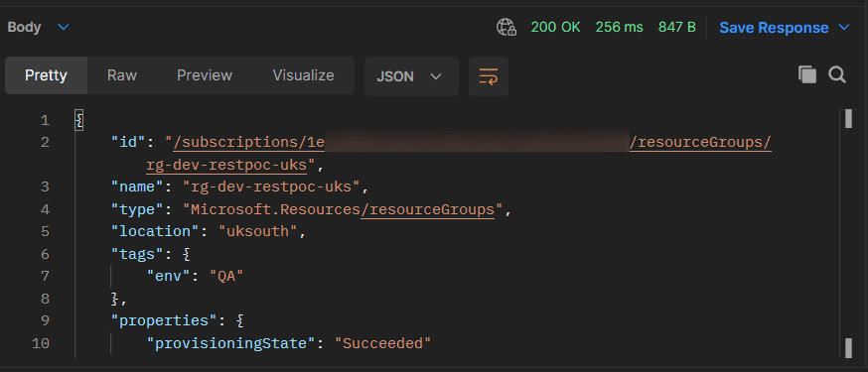Copy response body to clipboard
The height and width of the screenshot is (372, 868).
[x=807, y=74]
